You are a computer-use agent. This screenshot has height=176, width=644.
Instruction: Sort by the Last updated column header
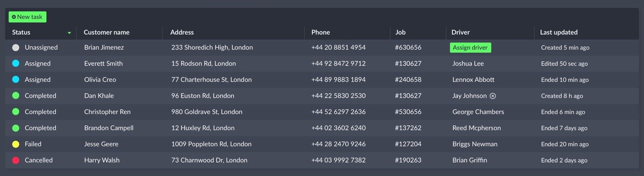[x=559, y=32]
